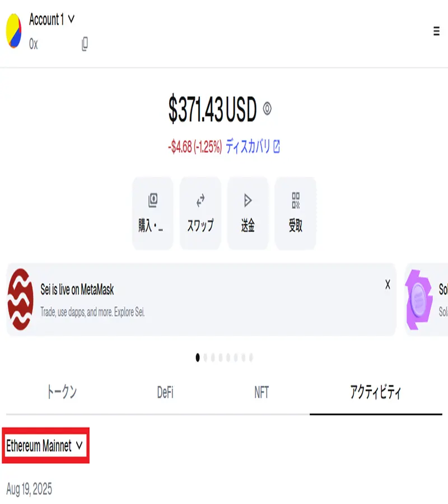Open the Ethereum Mainnet network dropdown

pyautogui.click(x=45, y=446)
